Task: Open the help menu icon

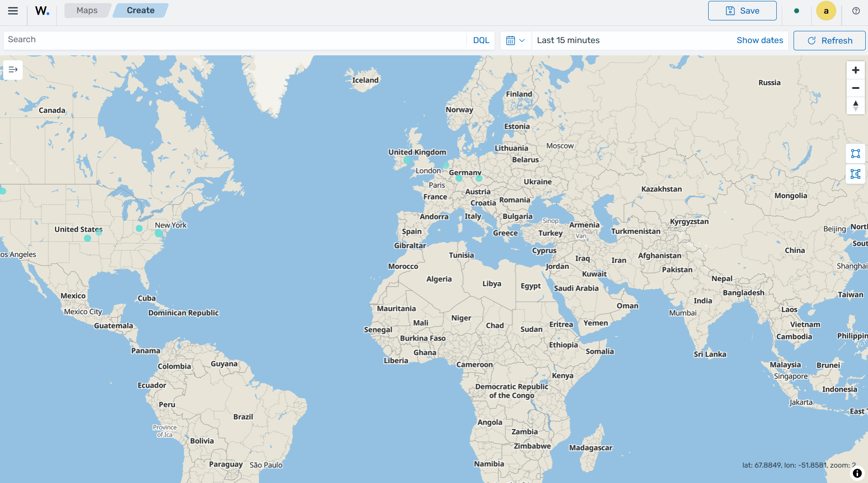Action: 856,11
